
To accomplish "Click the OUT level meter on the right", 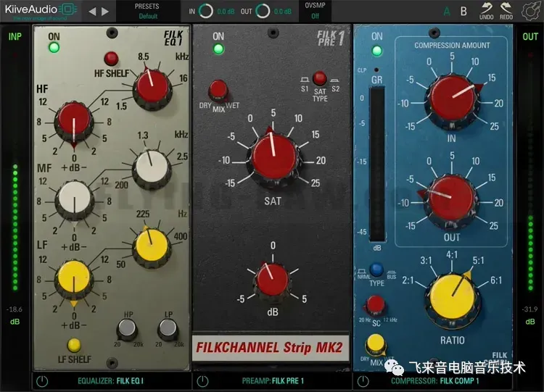I will tap(530, 173).
